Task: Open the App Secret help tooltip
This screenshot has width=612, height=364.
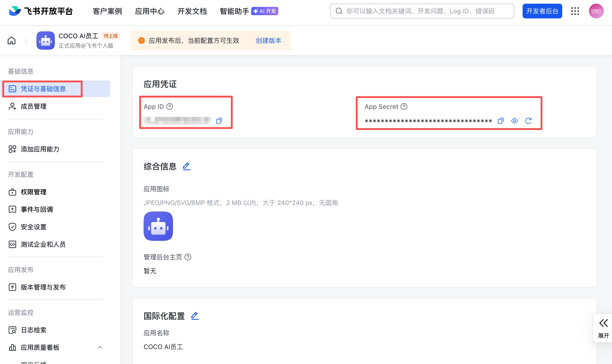Action: 404,107
